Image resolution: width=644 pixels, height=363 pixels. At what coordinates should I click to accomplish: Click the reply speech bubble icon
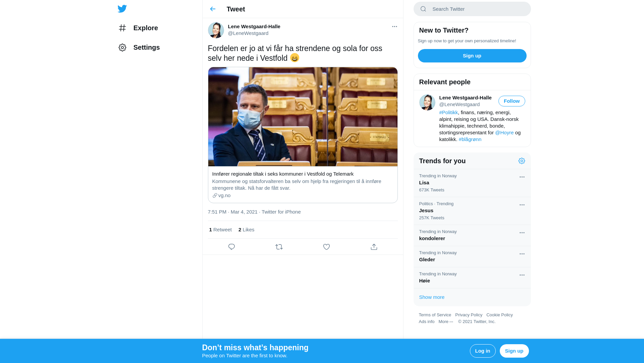pyautogui.click(x=231, y=247)
